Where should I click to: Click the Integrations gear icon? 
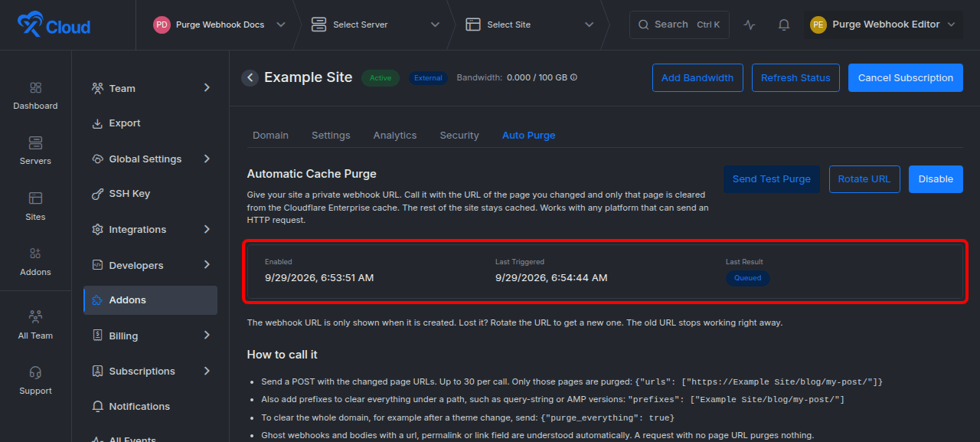click(97, 229)
